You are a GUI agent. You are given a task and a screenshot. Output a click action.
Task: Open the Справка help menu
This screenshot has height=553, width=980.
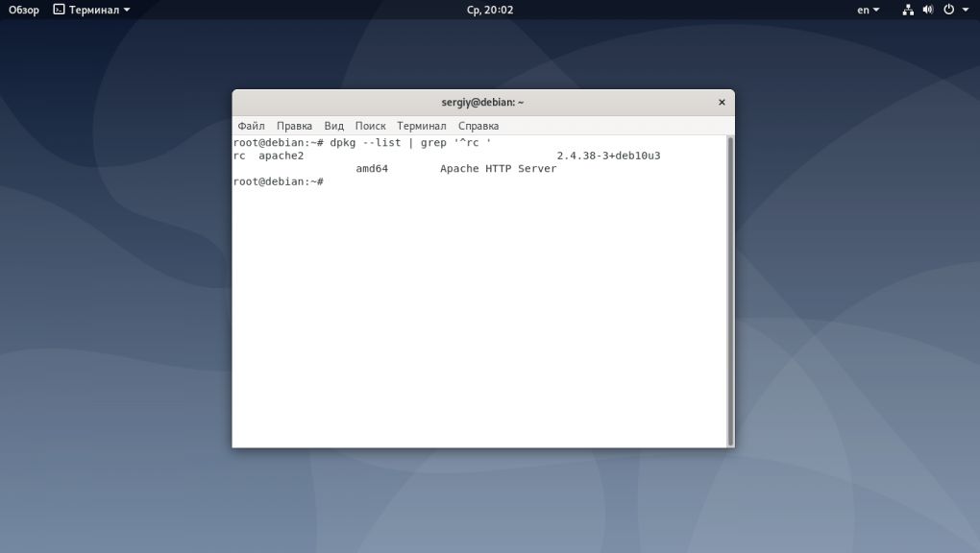coord(478,126)
